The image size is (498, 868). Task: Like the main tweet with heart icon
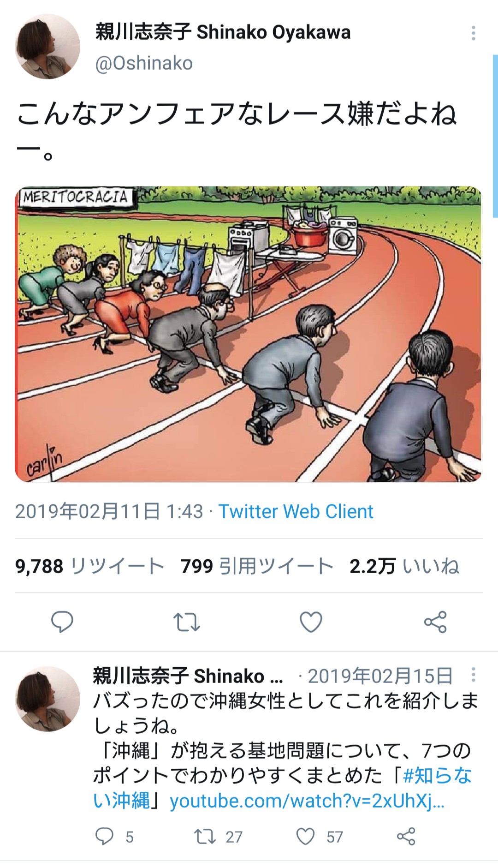(x=311, y=622)
